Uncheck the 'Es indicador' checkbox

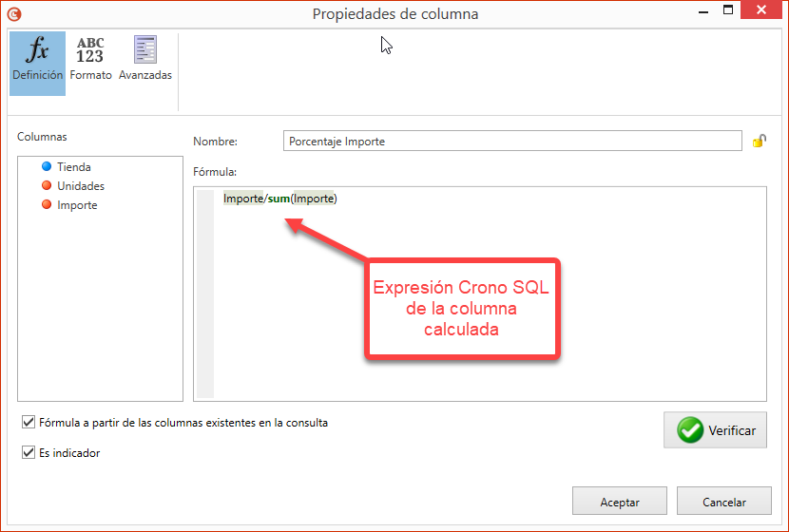click(27, 453)
